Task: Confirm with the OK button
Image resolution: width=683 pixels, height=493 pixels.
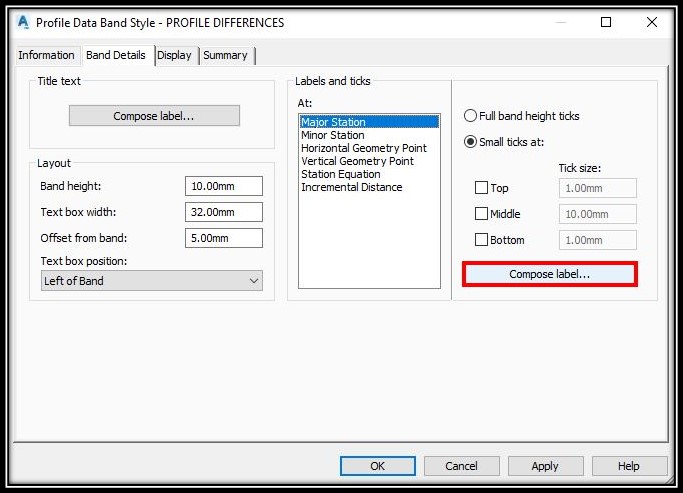Action: [378, 466]
